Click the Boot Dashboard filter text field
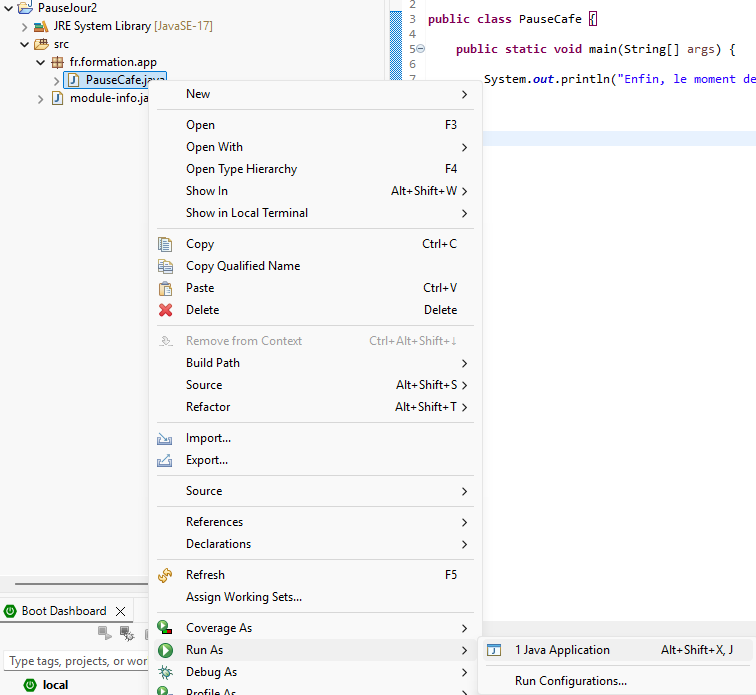This screenshot has width=756, height=695. pyautogui.click(x=76, y=661)
